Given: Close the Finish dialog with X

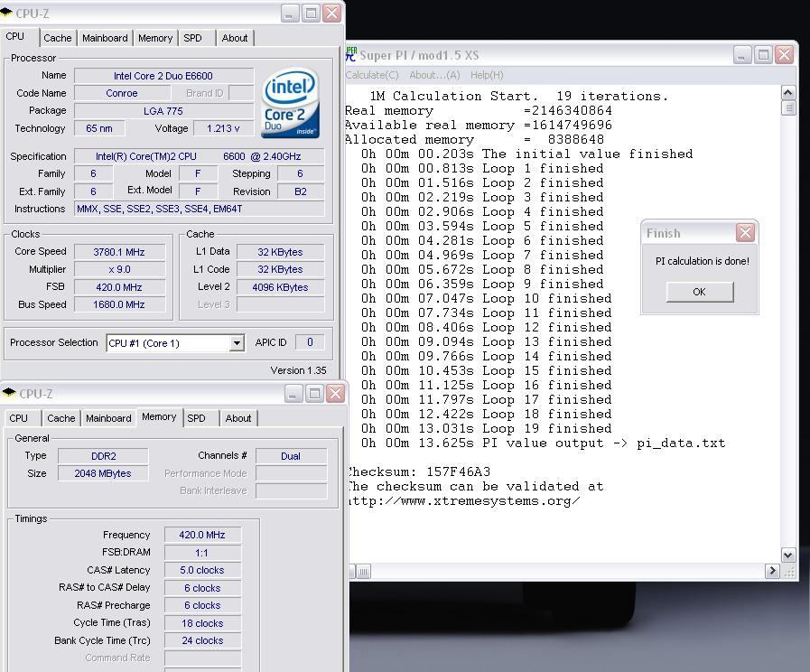Looking at the screenshot, I should [x=745, y=233].
